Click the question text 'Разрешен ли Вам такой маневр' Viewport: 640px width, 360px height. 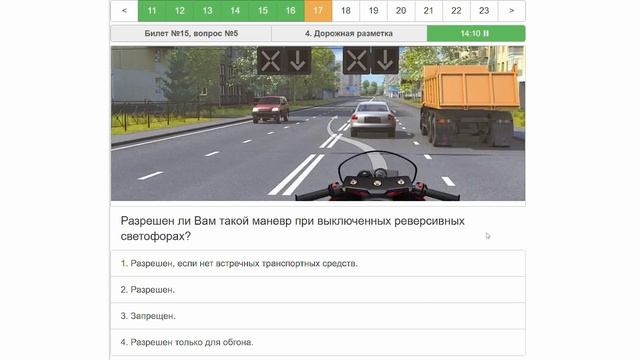pos(293,228)
